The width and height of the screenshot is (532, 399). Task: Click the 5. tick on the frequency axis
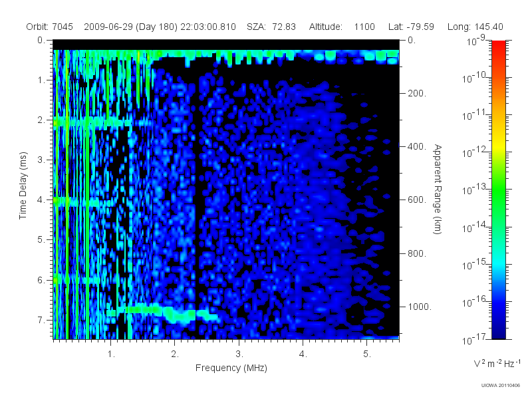coord(367,354)
